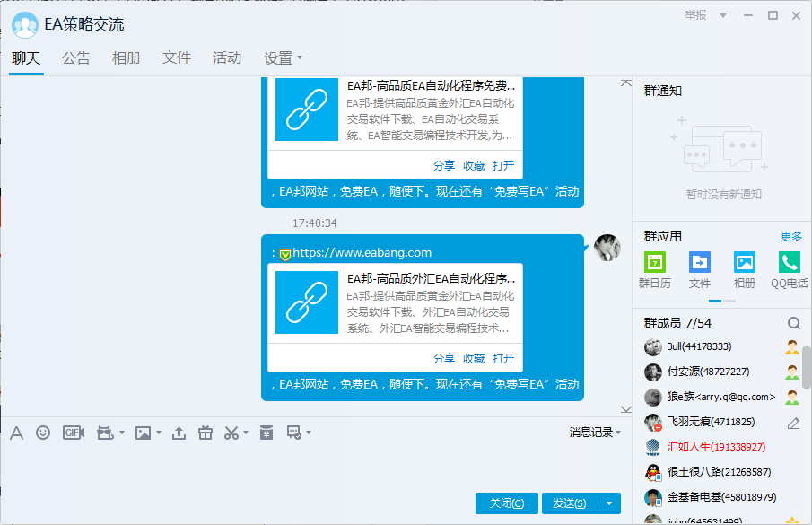Click the red packet icon
Viewport: 812px width, 525px height.
coord(266,433)
